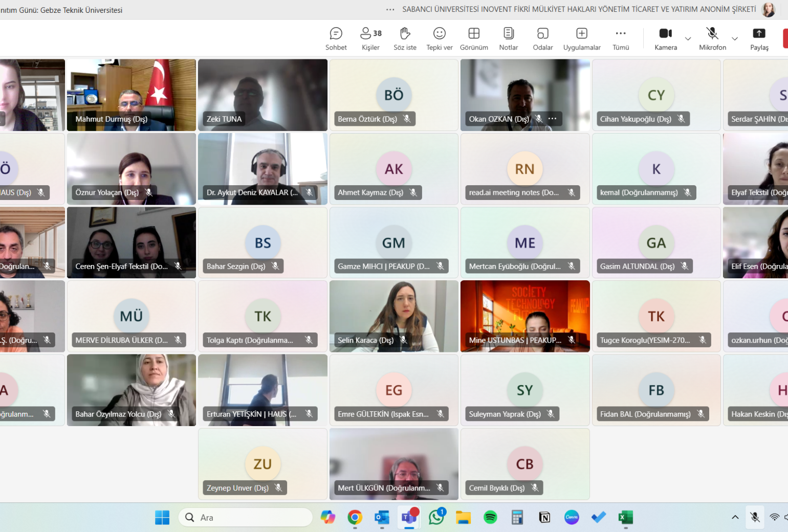Open Calculator from the taskbar
Screen dimensions: 788x532
[517, 518]
